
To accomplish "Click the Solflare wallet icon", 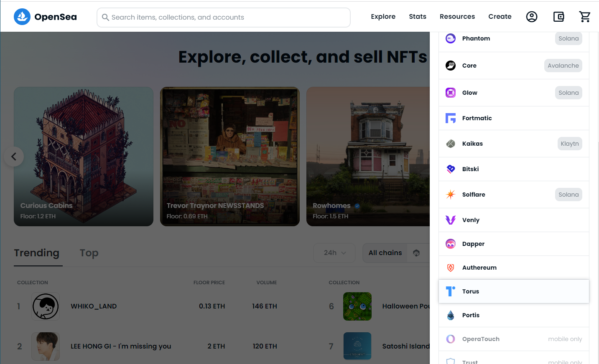I will pos(451,195).
